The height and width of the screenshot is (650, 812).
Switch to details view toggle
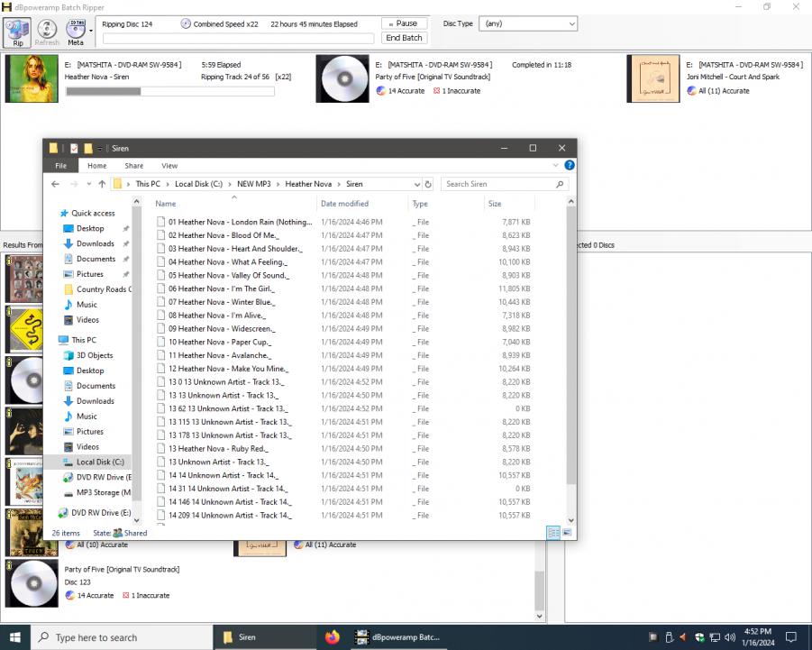coord(553,533)
